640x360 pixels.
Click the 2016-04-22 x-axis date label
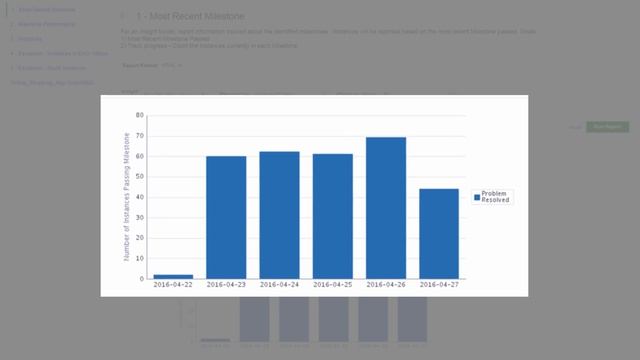point(173,285)
